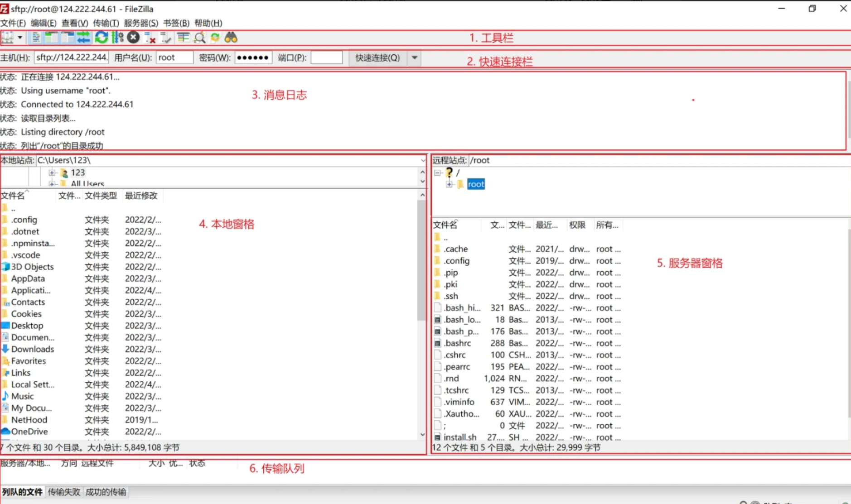Viewport: 851px width, 504px height.
Task: Click the 密码 input field
Action: point(253,58)
